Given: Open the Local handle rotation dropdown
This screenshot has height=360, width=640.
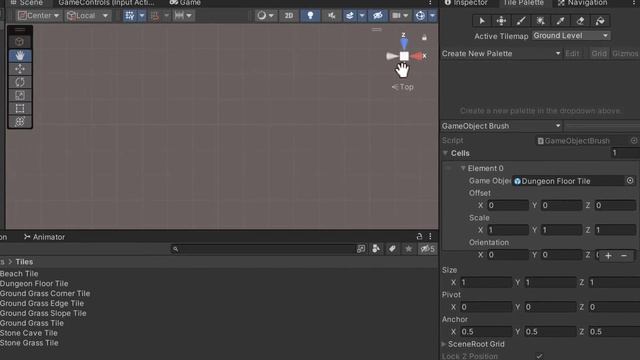Looking at the screenshot, I should point(88,16).
